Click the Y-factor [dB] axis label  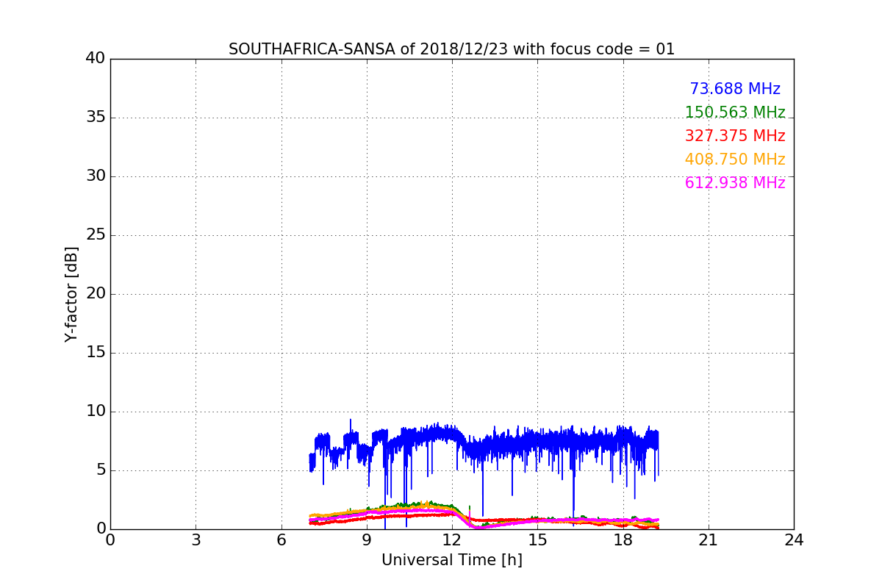tap(71, 294)
